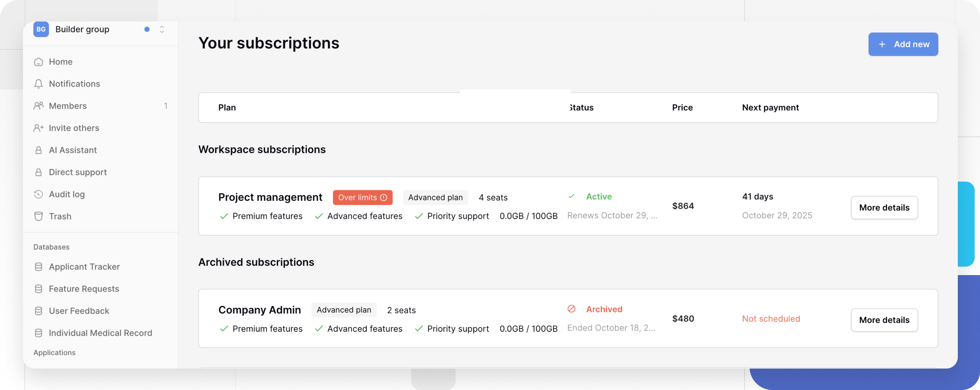The width and height of the screenshot is (980, 390).
Task: Open Direct support in the sidebar
Action: [78, 172]
